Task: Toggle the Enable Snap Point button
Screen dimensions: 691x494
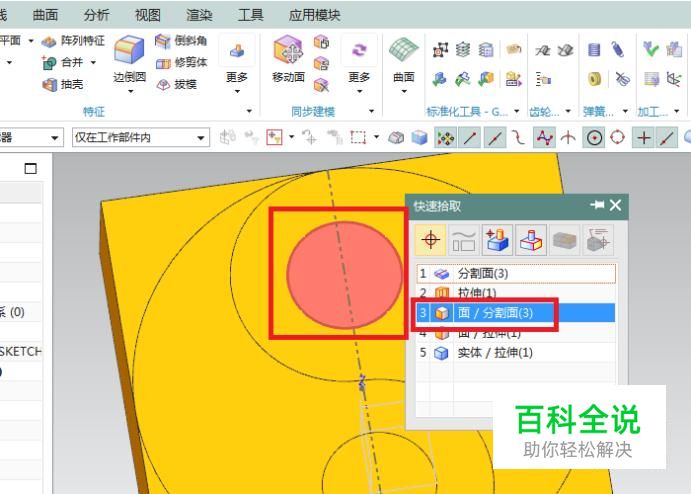Action: pyautogui.click(x=446, y=138)
